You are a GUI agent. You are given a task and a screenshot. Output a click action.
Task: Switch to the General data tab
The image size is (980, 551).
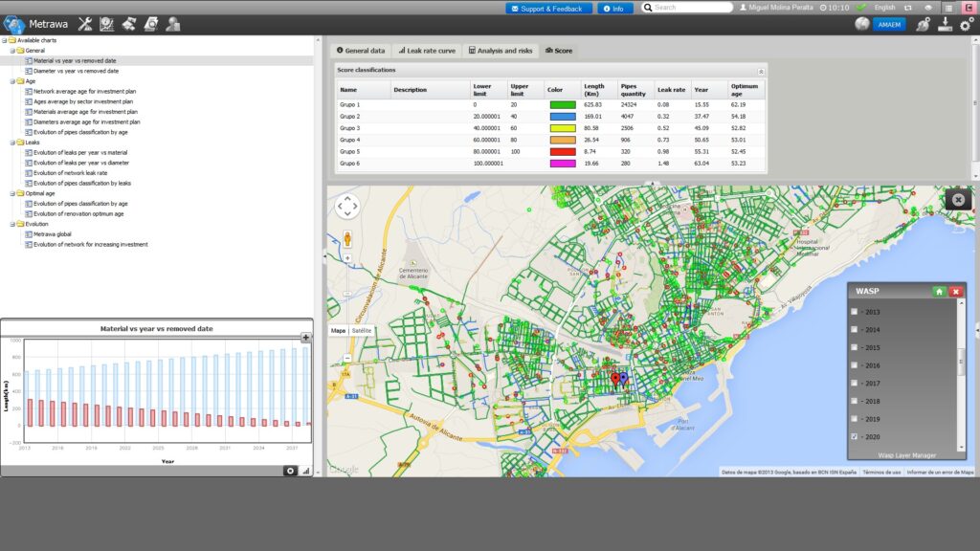click(x=361, y=51)
